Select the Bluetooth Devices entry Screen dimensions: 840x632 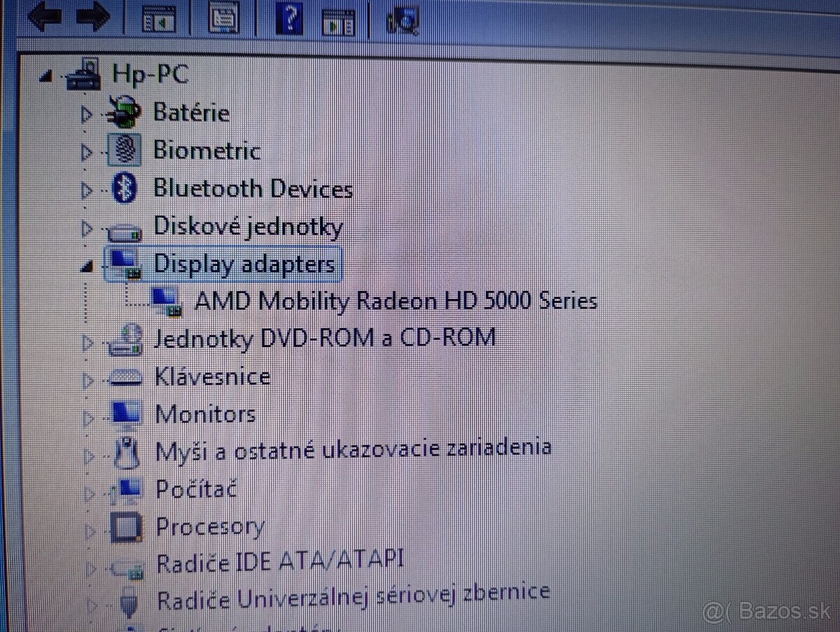(253, 188)
